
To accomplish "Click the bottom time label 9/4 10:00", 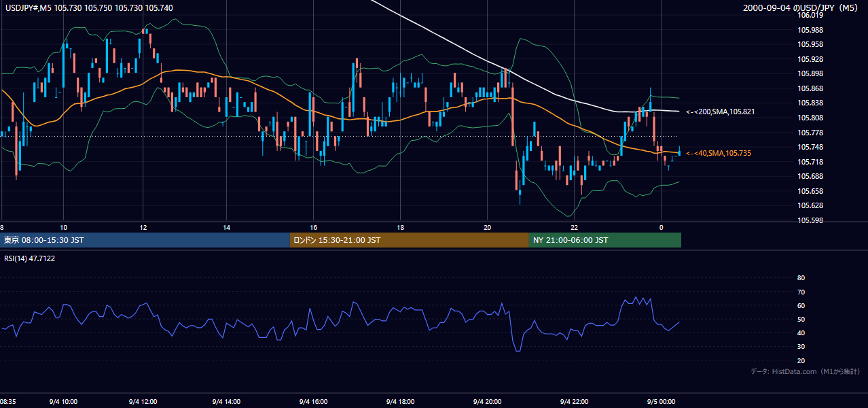I will (x=65, y=401).
